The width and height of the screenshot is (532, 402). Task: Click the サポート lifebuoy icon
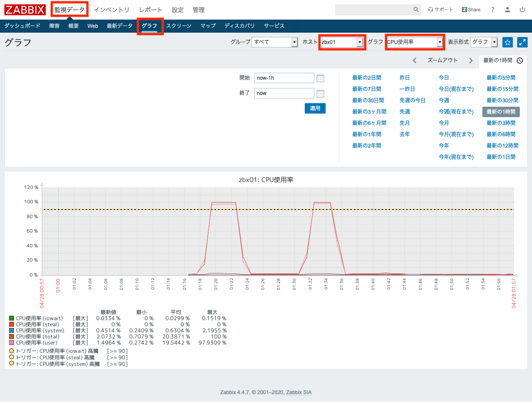[x=431, y=10]
